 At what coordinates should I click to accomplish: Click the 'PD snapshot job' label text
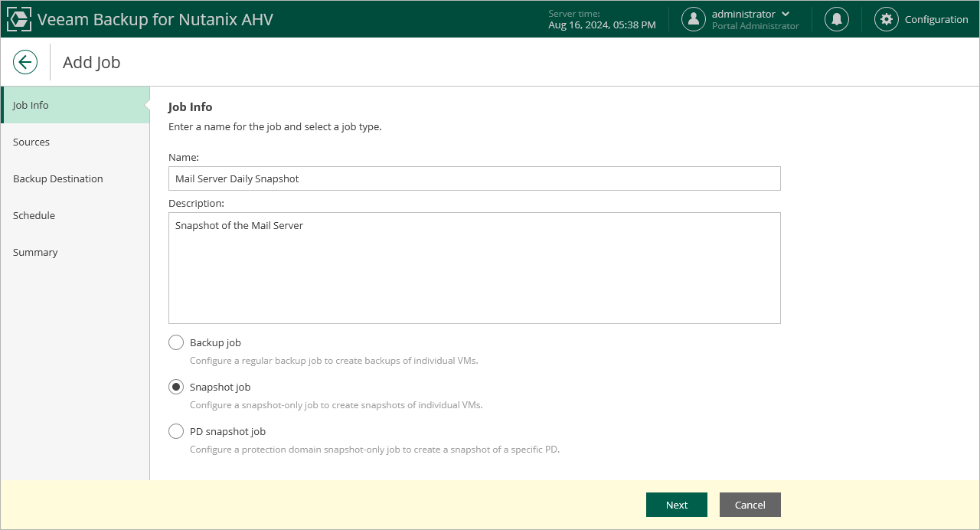point(227,431)
